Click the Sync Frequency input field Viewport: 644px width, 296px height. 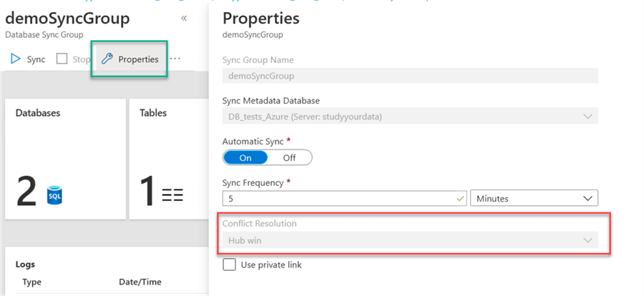click(x=345, y=198)
